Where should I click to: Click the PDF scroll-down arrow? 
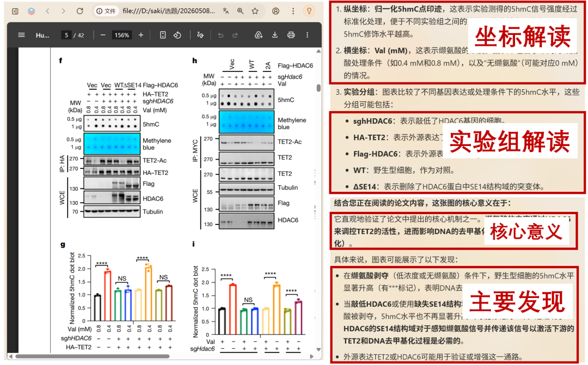[318, 349]
